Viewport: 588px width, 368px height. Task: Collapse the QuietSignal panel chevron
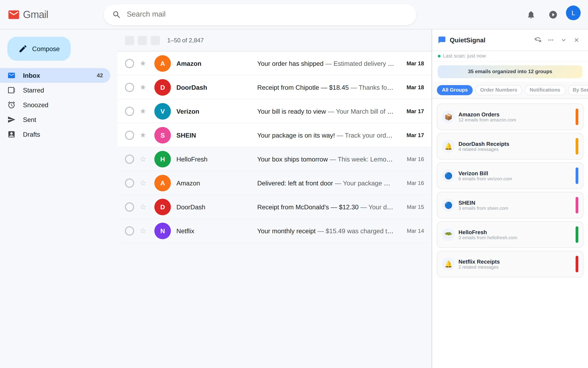tap(563, 40)
